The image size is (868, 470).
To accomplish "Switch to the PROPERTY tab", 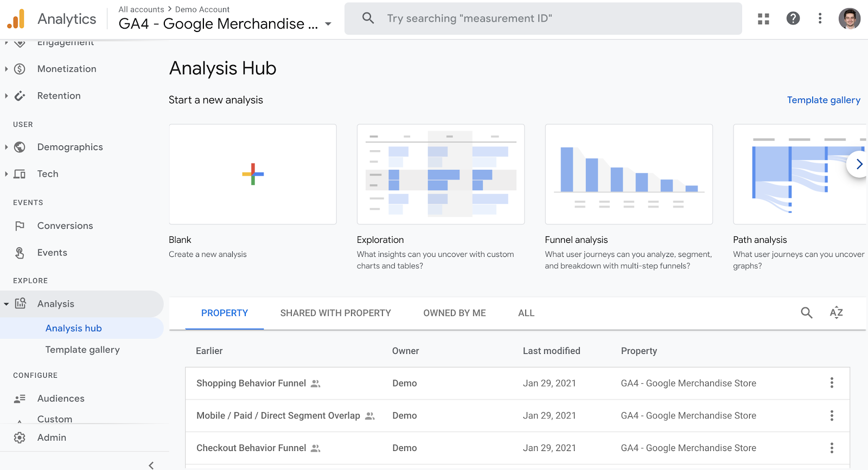I will [225, 313].
